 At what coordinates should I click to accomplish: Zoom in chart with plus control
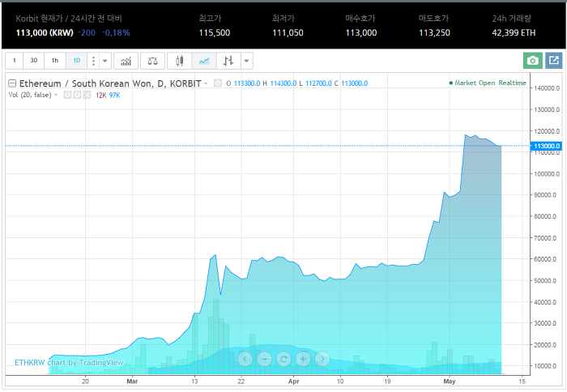(303, 359)
